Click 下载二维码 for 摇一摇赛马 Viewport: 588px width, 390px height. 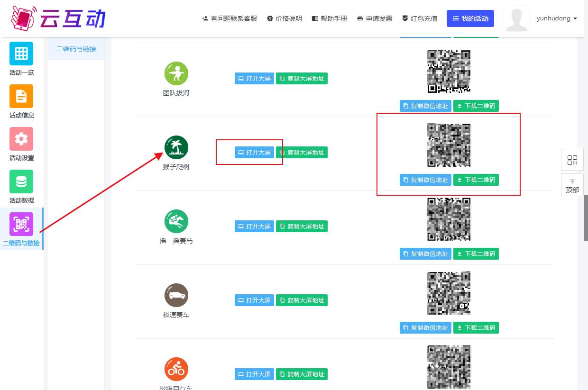click(476, 254)
